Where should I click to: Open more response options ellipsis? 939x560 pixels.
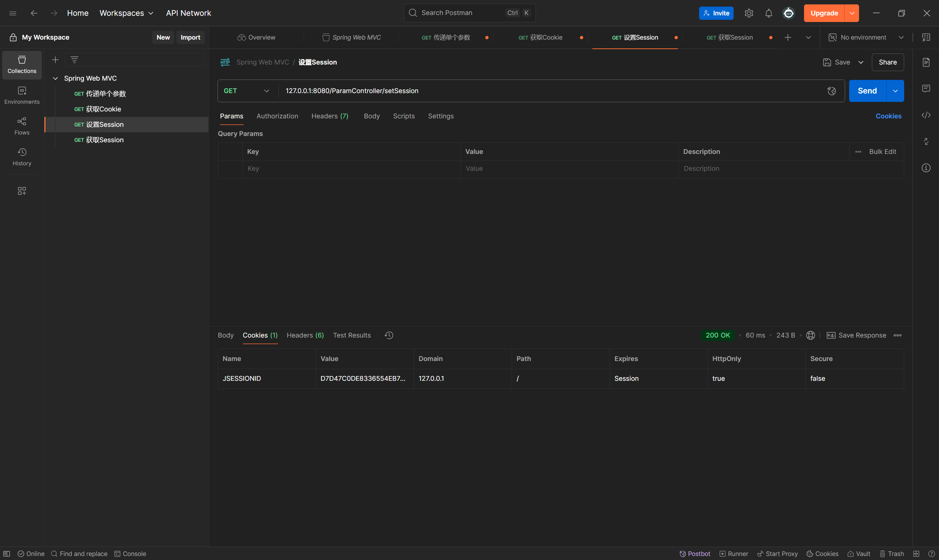pyautogui.click(x=898, y=335)
